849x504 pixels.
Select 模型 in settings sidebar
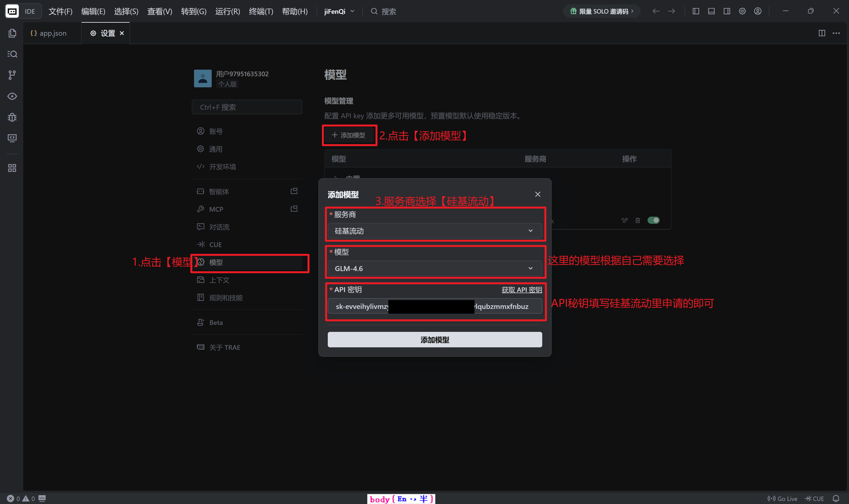247,262
